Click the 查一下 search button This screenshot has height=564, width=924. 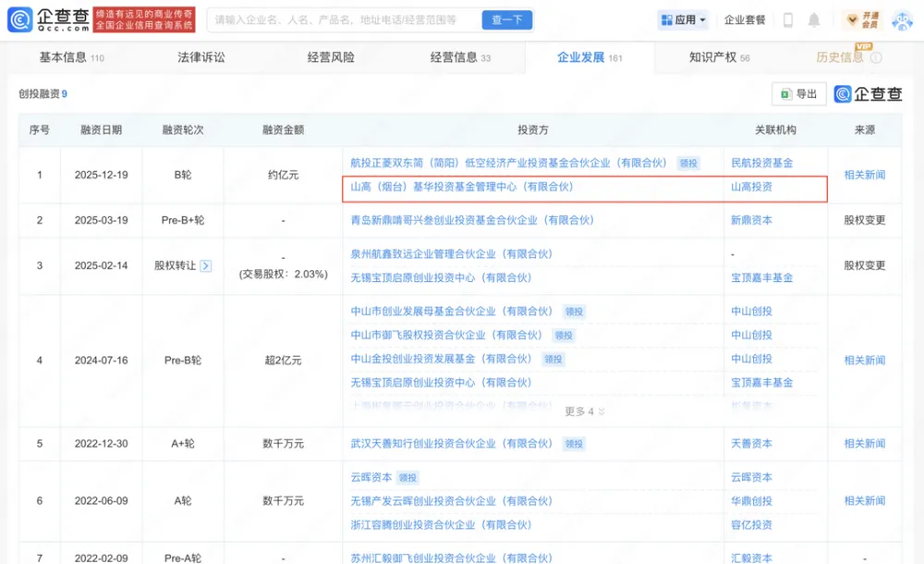pyautogui.click(x=507, y=19)
